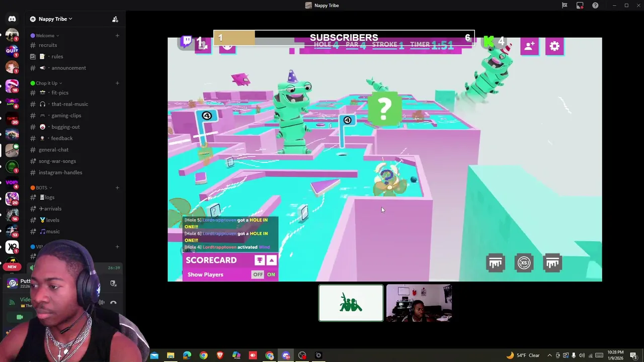The height and width of the screenshot is (362, 644).
Task: Open Windows notification center icon
Action: 633,355
